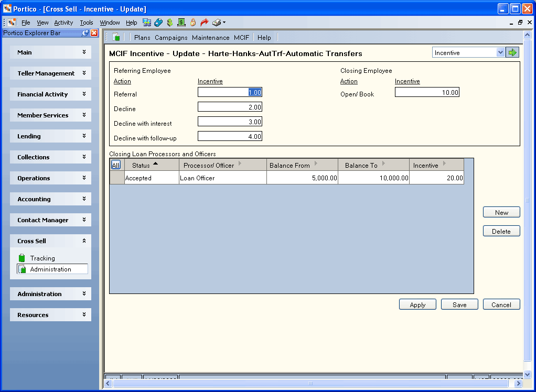Expand the Teller Management section
Screen dimensions: 536x392
point(50,73)
